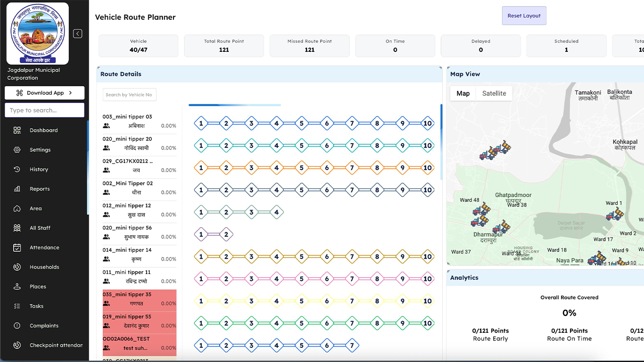Open History clock icon
The image size is (644, 362).
tap(17, 169)
